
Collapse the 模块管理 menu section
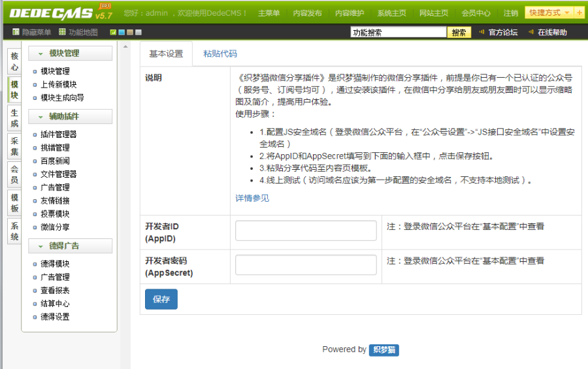pyautogui.click(x=70, y=54)
